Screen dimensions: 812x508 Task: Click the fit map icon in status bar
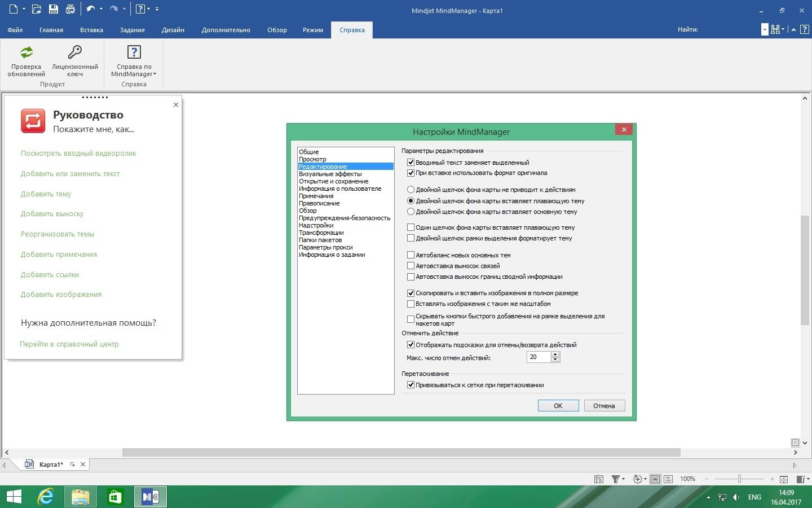[x=784, y=479]
